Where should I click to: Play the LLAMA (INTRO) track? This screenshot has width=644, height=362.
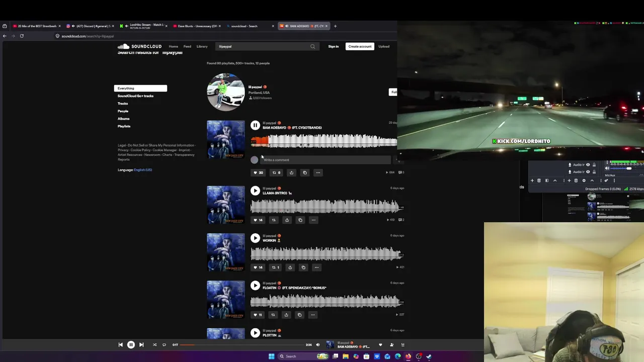tap(255, 191)
